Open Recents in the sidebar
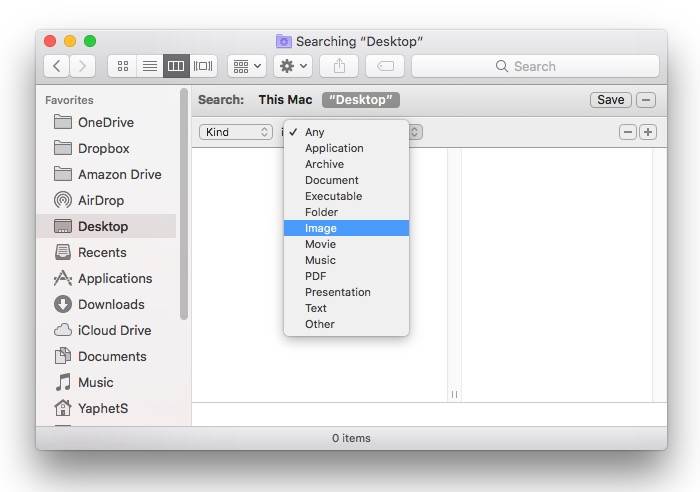Screen dimensions: 700x492 coord(106,252)
